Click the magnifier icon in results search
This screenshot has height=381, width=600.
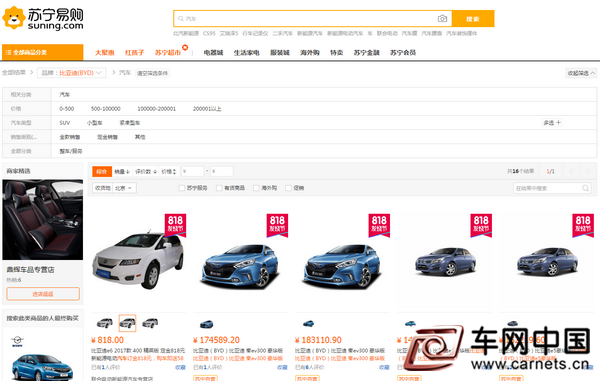pyautogui.click(x=585, y=188)
